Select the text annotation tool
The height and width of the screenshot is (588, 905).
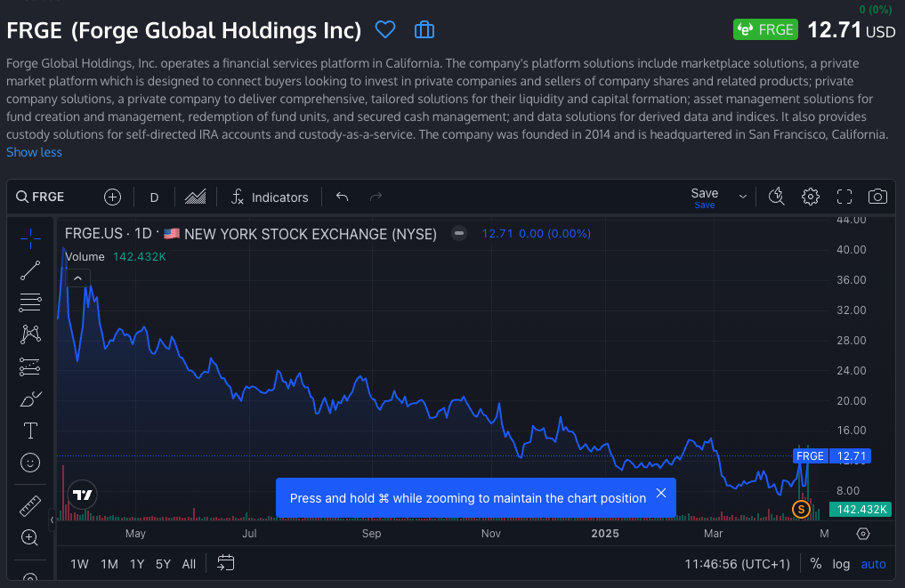30,431
